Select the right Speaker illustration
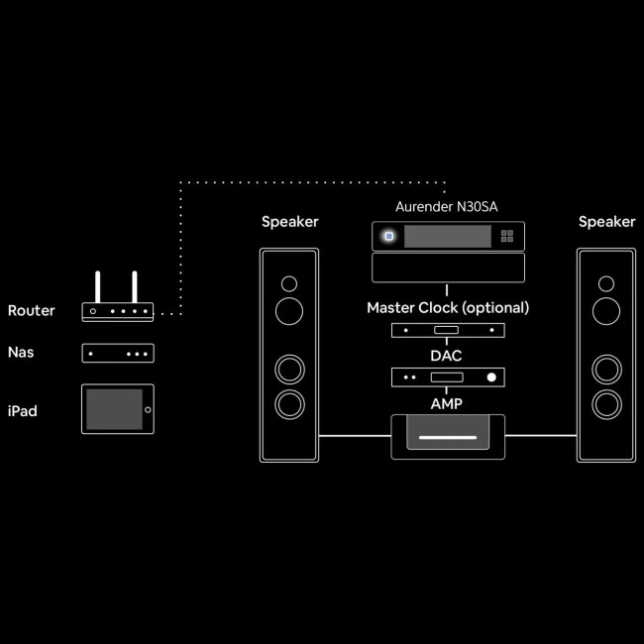 606,356
